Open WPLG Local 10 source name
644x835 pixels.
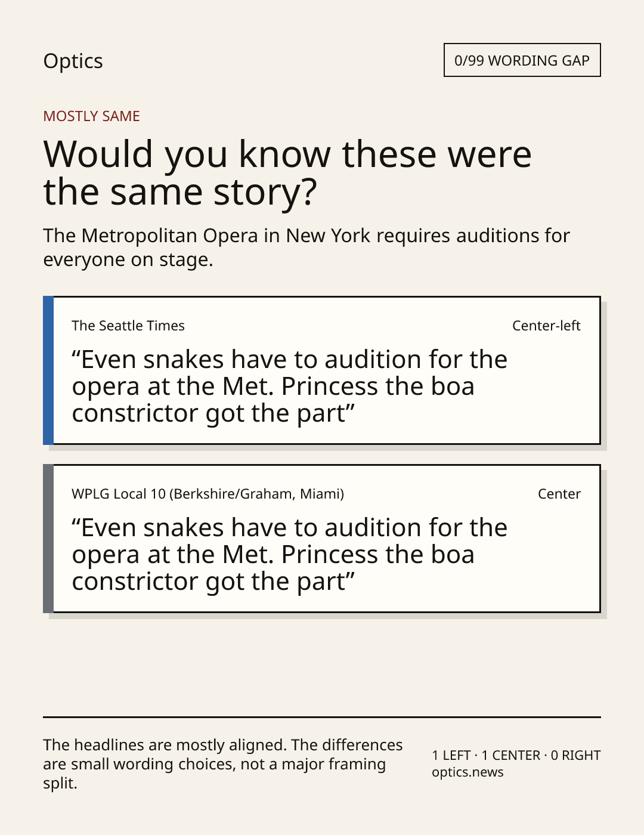pos(208,494)
